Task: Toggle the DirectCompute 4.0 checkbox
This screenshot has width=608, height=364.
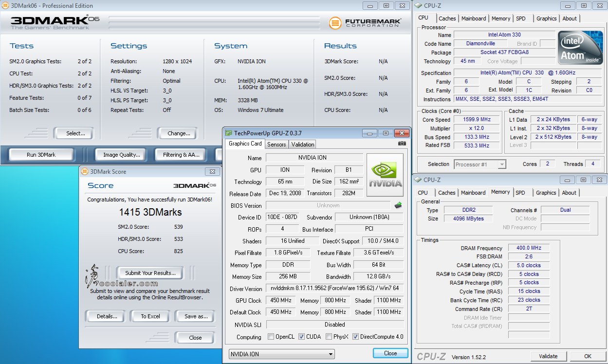Action: tap(355, 337)
